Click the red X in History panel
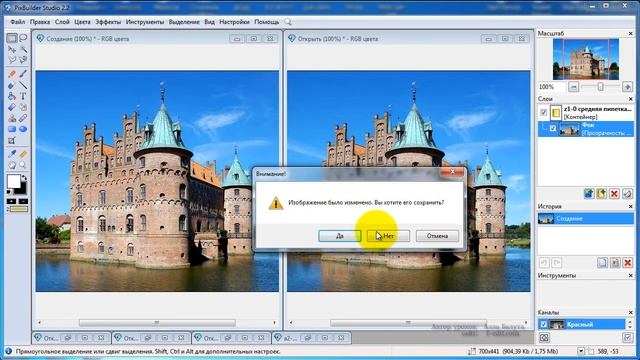The width and height of the screenshot is (640, 360). (x=628, y=262)
